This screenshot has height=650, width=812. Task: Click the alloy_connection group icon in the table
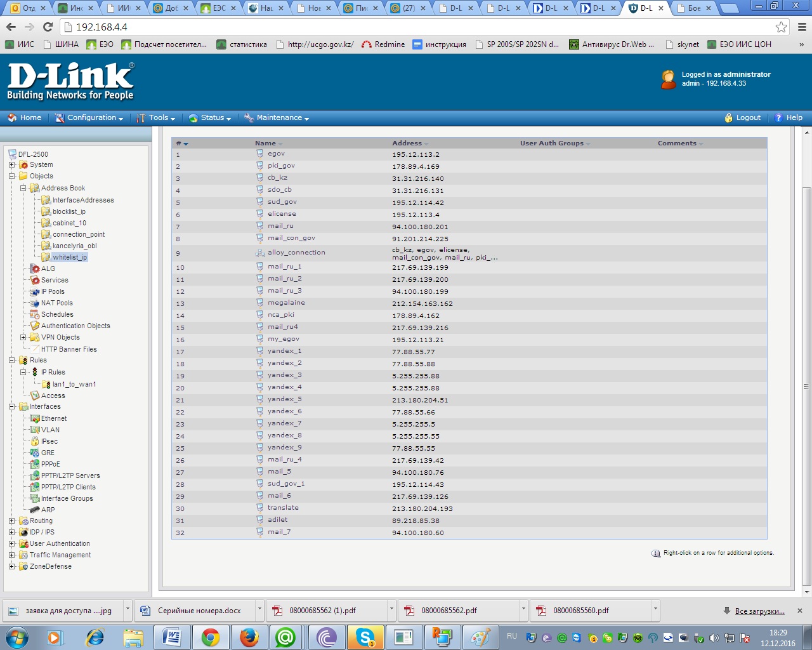[x=260, y=253]
